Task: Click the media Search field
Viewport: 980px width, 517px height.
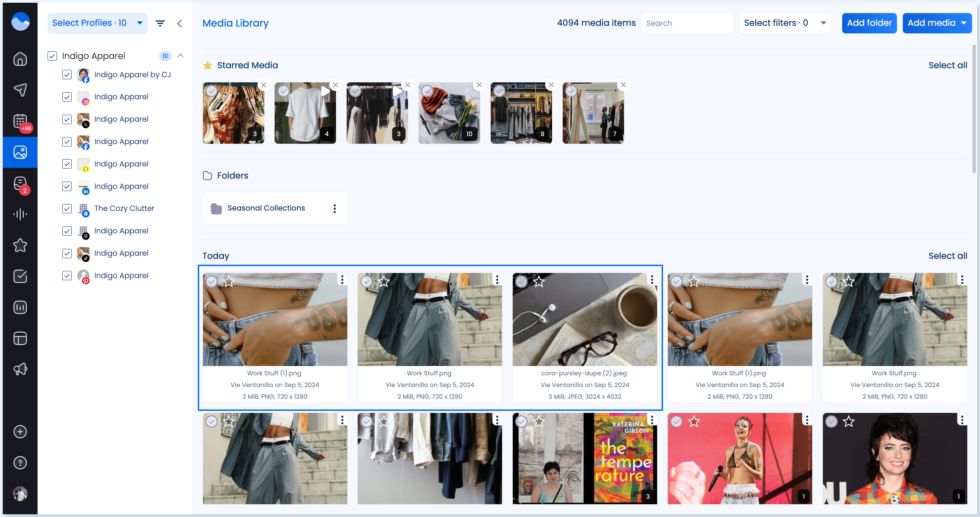Action: [687, 23]
